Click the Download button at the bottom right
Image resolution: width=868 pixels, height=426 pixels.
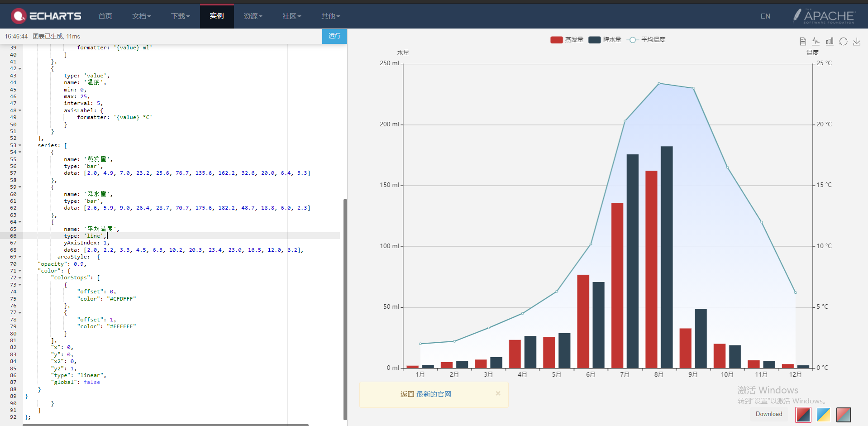click(x=769, y=414)
